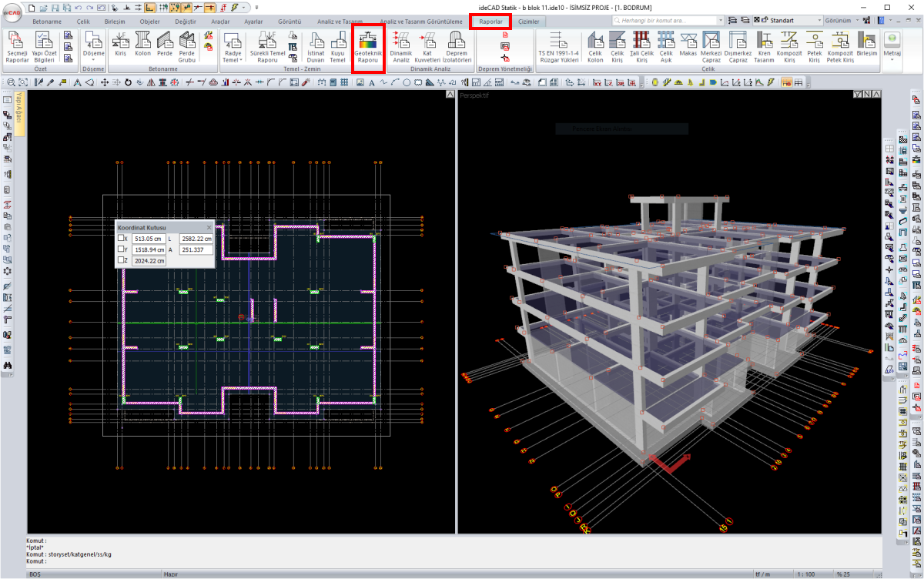This screenshot has width=924, height=579.
Task: Open Yapı Özet Bilgileri report
Action: pos(42,47)
